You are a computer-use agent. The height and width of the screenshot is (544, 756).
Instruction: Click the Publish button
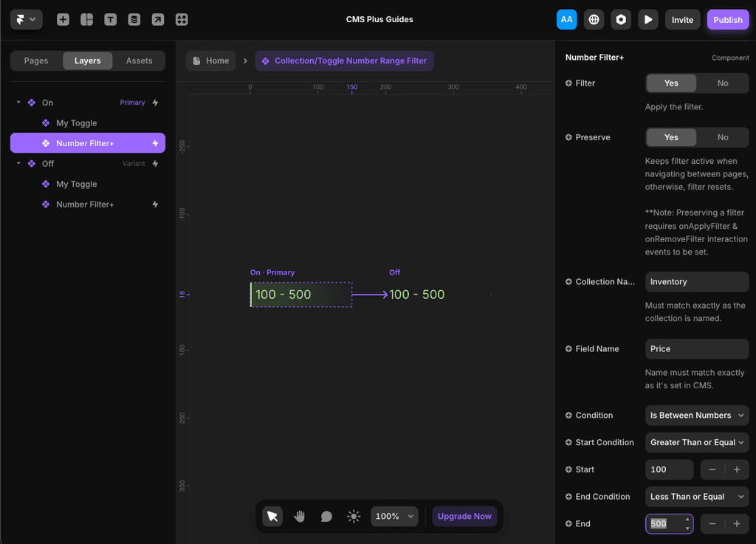[x=728, y=19]
